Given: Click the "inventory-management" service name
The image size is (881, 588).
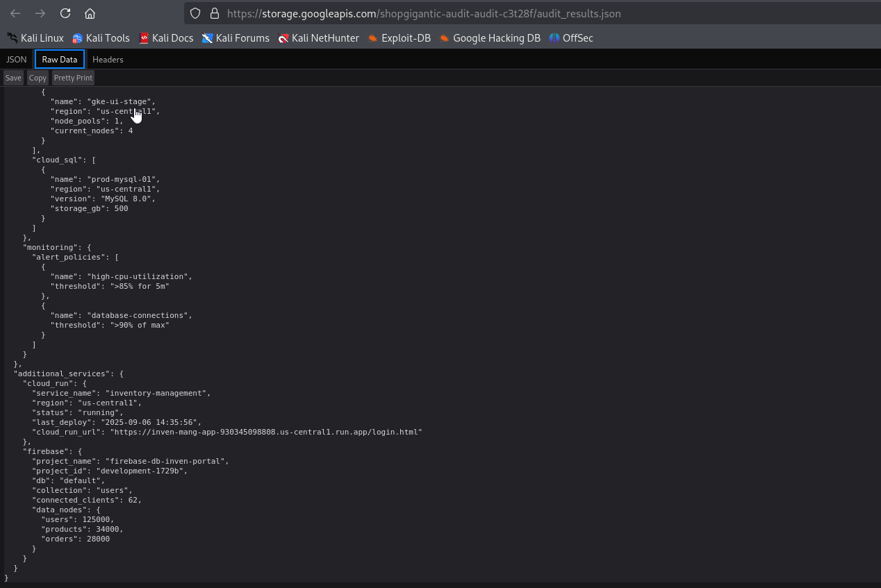Looking at the screenshot, I should [x=158, y=393].
